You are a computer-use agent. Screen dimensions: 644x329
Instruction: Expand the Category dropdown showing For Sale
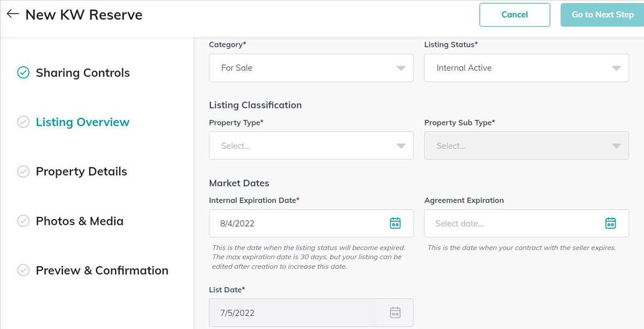[x=311, y=68]
